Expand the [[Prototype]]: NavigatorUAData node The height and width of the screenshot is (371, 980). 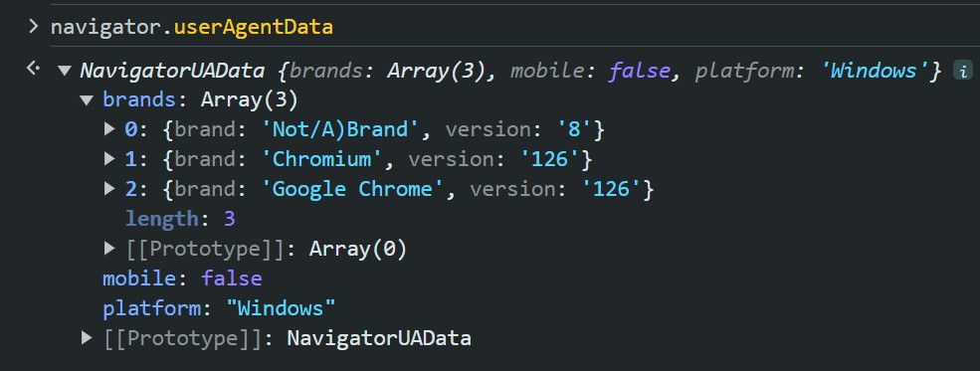[x=87, y=338]
